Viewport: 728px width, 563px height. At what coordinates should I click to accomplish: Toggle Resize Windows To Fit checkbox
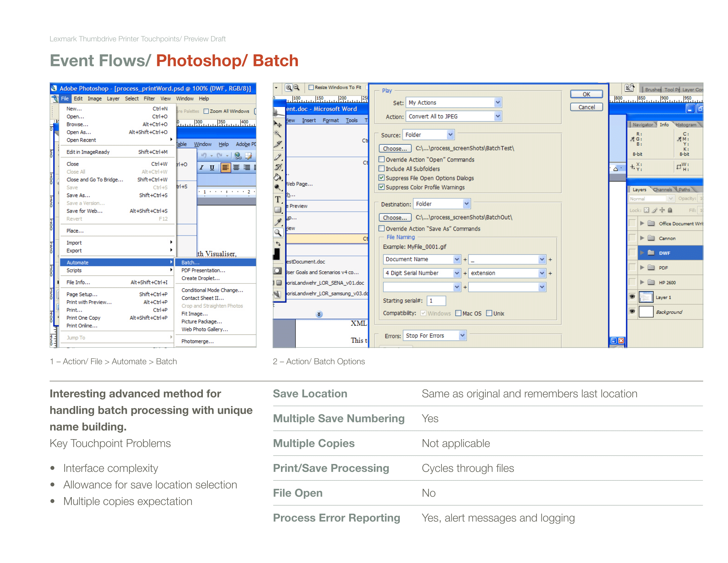311,87
